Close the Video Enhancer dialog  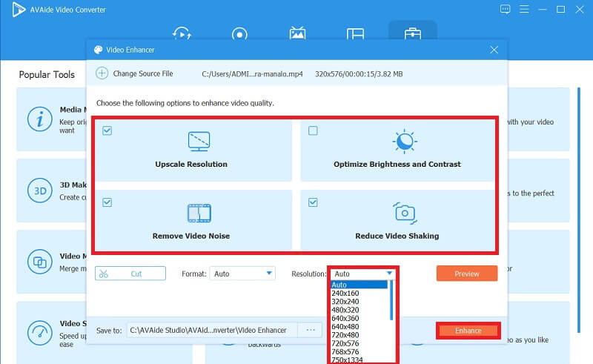coord(494,50)
